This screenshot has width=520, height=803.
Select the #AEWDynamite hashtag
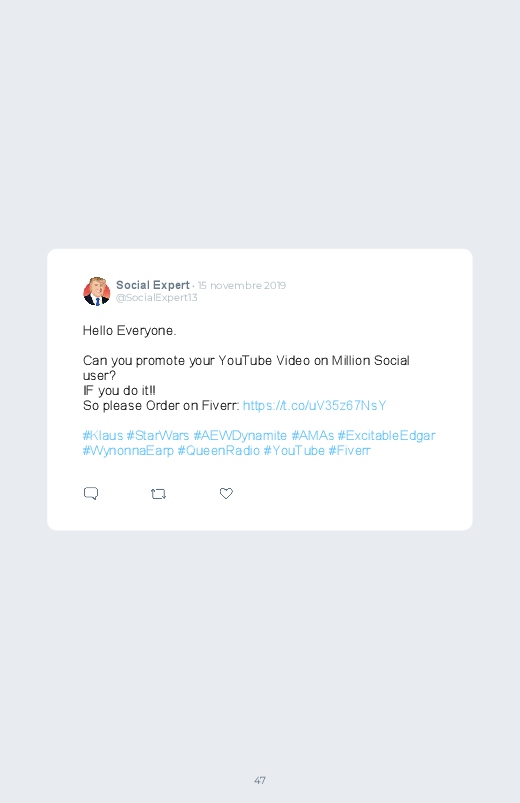[240, 435]
